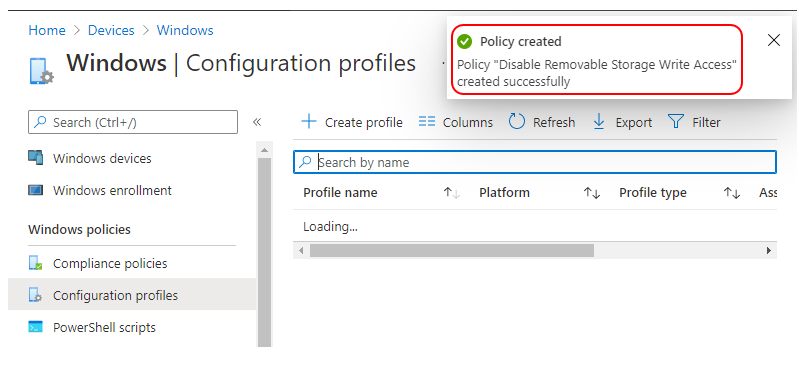Click the plus icon for Create profile
The height and width of the screenshot is (378, 799).
(x=309, y=122)
